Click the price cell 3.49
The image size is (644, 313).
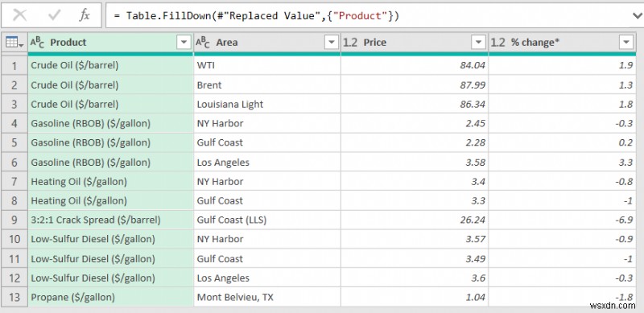tap(415, 258)
